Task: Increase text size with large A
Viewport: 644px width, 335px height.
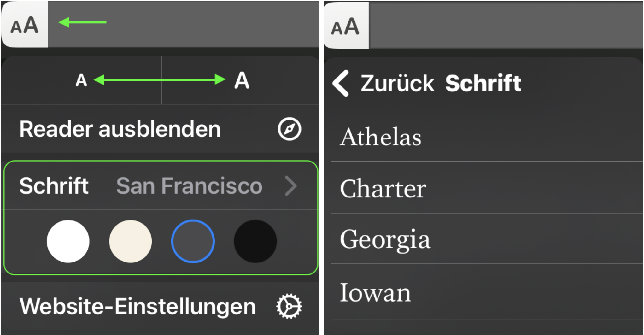Action: [242, 80]
